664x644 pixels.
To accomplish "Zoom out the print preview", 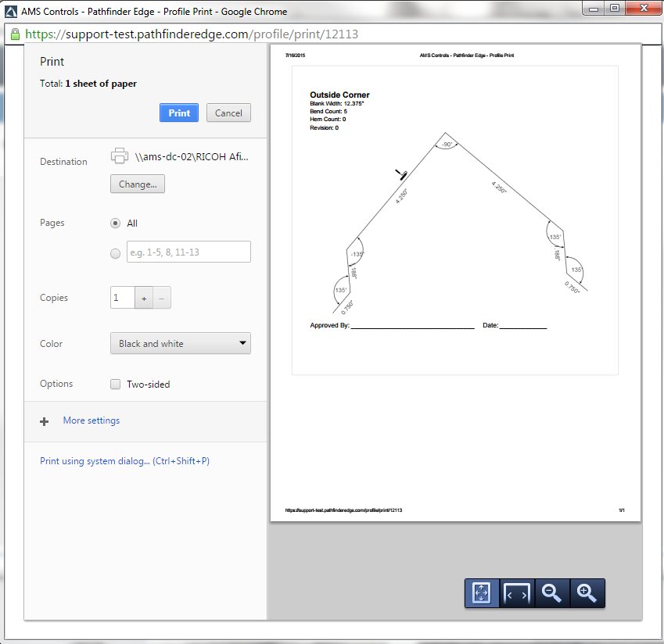I will point(552,592).
